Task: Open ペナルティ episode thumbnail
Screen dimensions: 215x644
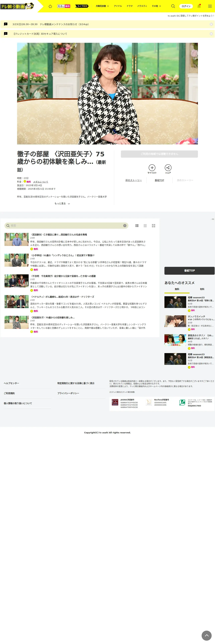Action: tap(17, 301)
